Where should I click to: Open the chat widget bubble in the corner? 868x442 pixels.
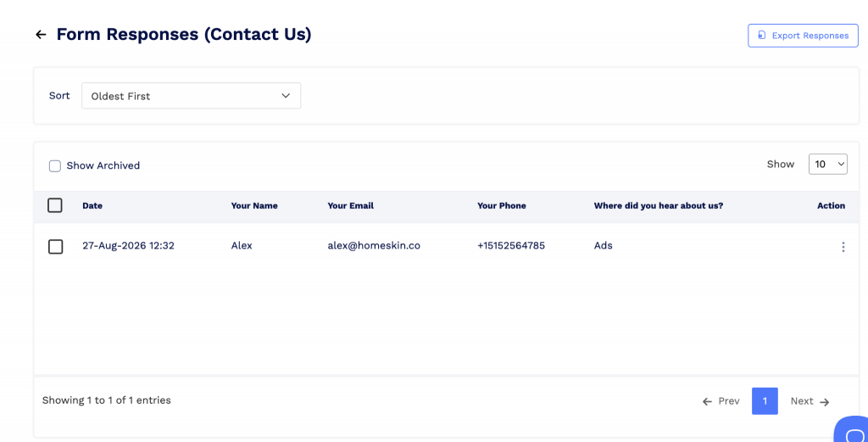coord(853,431)
